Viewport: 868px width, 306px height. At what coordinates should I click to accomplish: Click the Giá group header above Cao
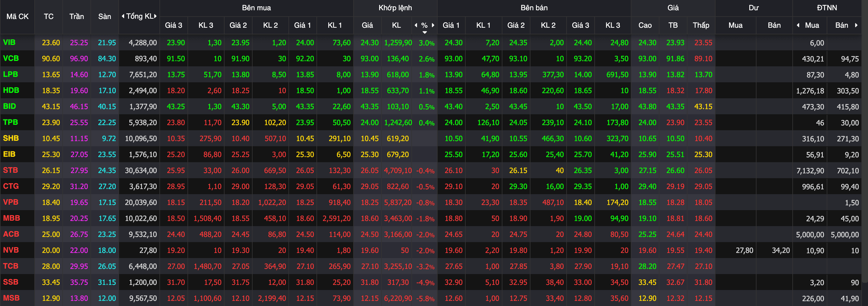click(x=673, y=8)
